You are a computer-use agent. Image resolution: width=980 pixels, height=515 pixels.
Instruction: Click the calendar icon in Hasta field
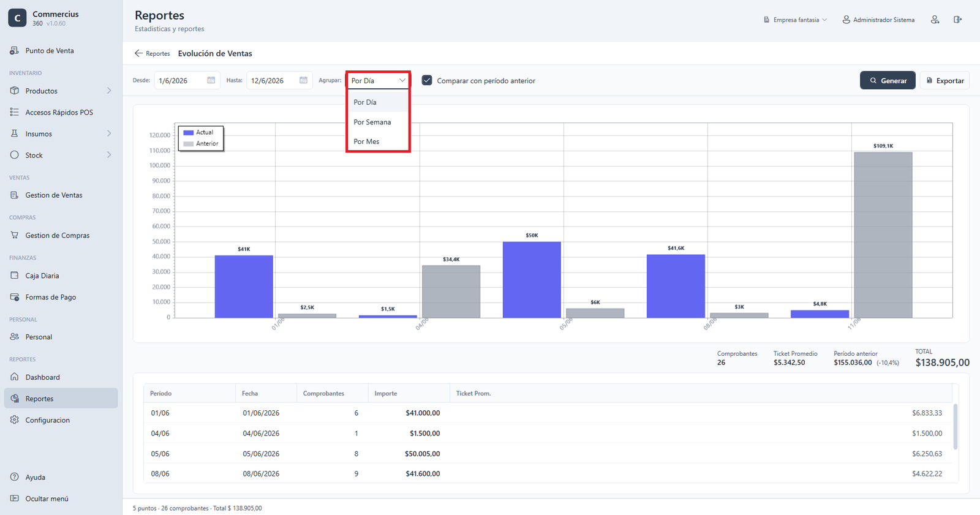click(x=303, y=80)
